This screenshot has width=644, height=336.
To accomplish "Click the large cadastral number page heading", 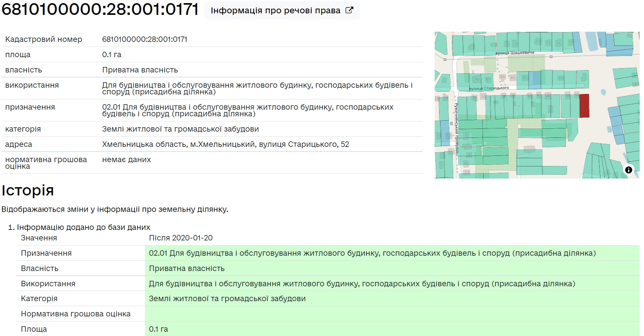I will pos(100,9).
